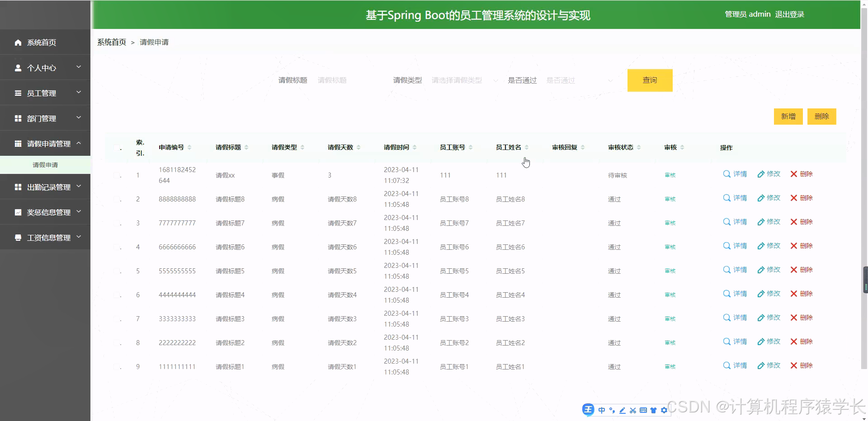The height and width of the screenshot is (421, 868).
Task: Tick the checkbox on the 待审核 row
Action: click(117, 175)
